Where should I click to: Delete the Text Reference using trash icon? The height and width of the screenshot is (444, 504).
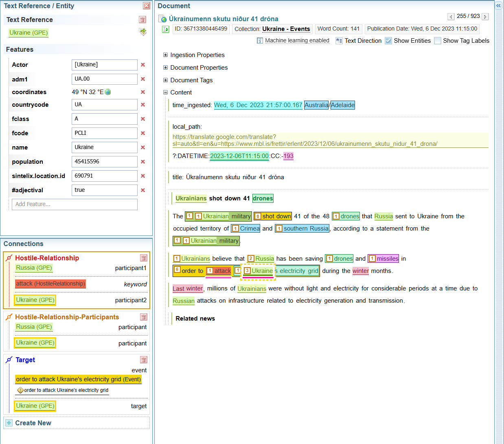pyautogui.click(x=142, y=20)
